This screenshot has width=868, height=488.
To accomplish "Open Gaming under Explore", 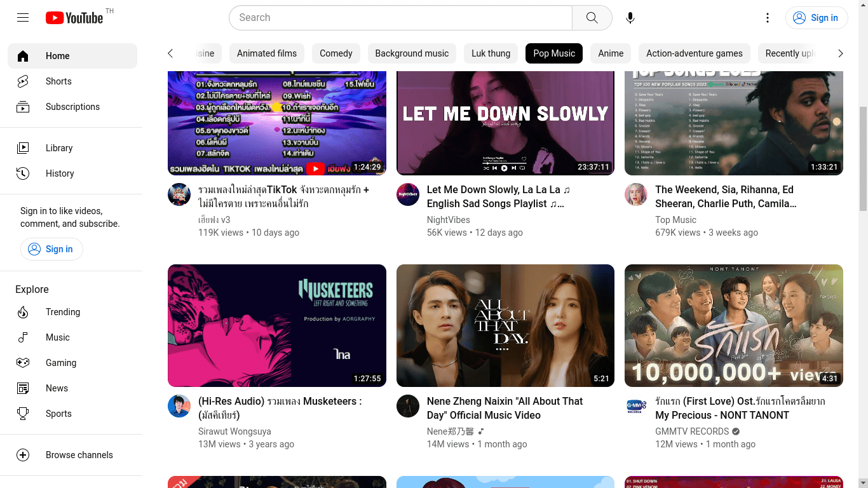I will click(x=72, y=363).
